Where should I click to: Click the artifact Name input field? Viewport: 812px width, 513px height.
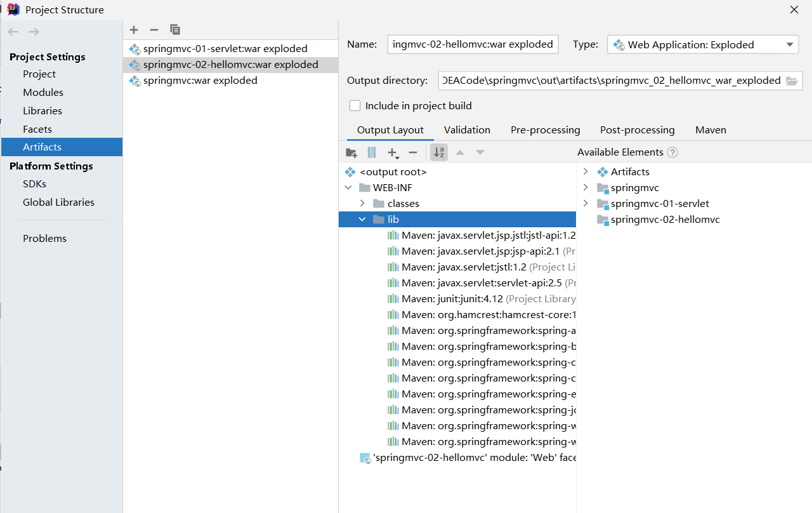coord(473,44)
